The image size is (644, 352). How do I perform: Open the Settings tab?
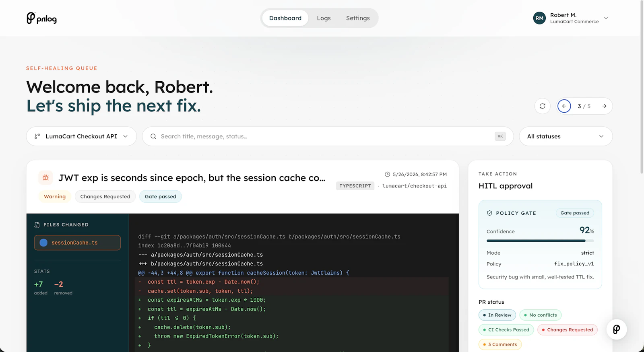[358, 18]
